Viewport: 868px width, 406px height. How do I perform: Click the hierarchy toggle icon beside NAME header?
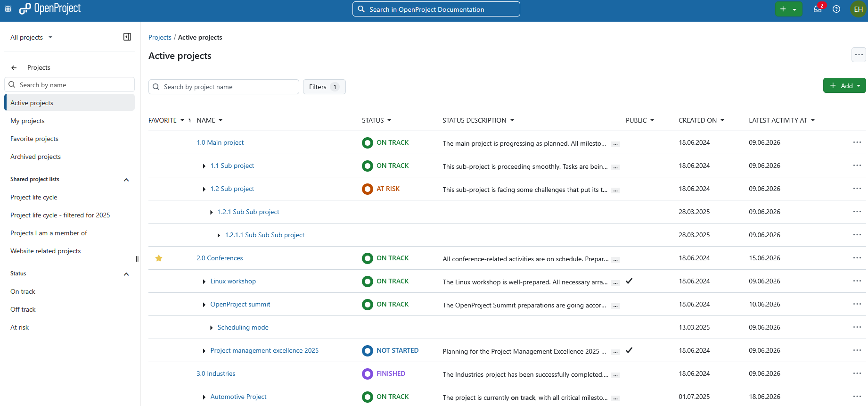coord(190,120)
